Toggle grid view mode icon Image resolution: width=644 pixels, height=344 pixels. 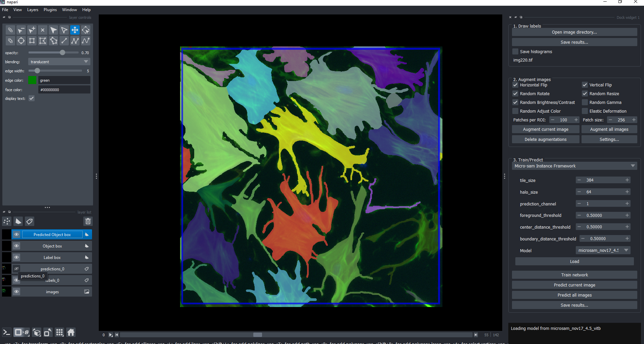tap(59, 333)
